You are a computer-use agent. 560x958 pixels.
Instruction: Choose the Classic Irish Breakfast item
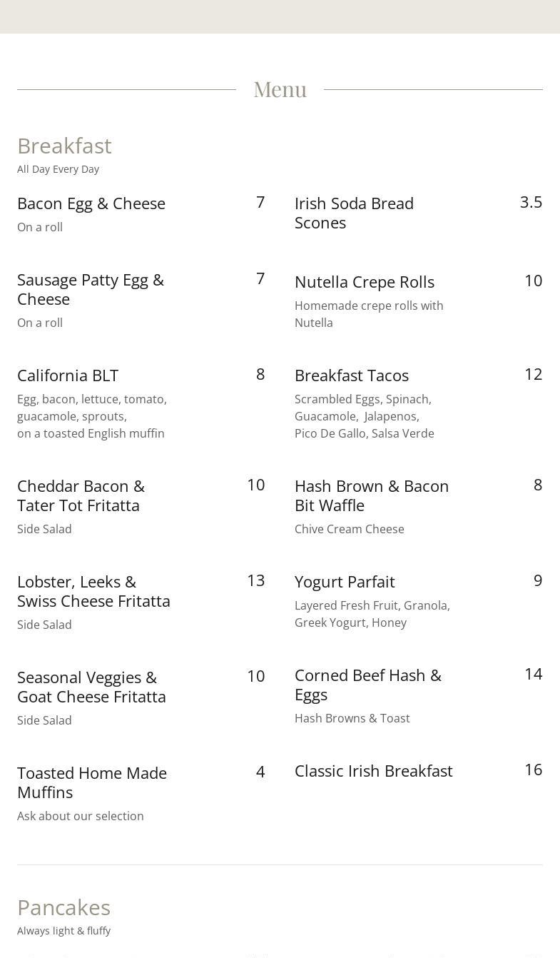tap(374, 771)
